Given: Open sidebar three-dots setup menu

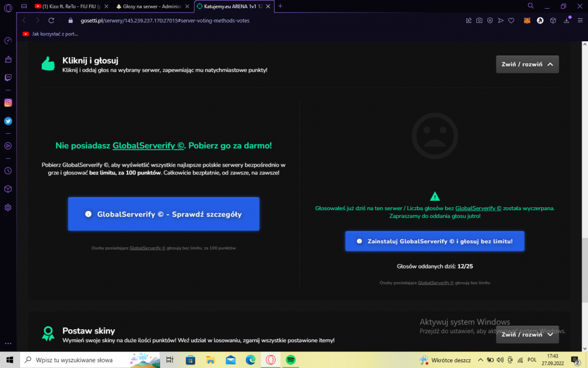Looking at the screenshot, I should click(8, 343).
